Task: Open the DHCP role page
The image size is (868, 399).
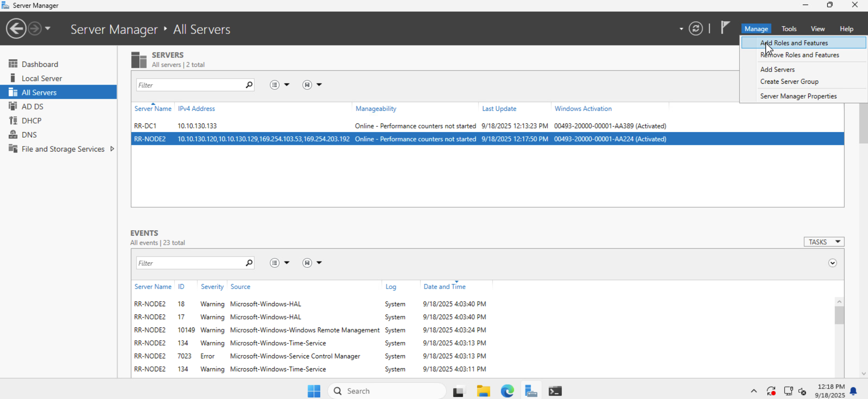Action: click(58, 120)
